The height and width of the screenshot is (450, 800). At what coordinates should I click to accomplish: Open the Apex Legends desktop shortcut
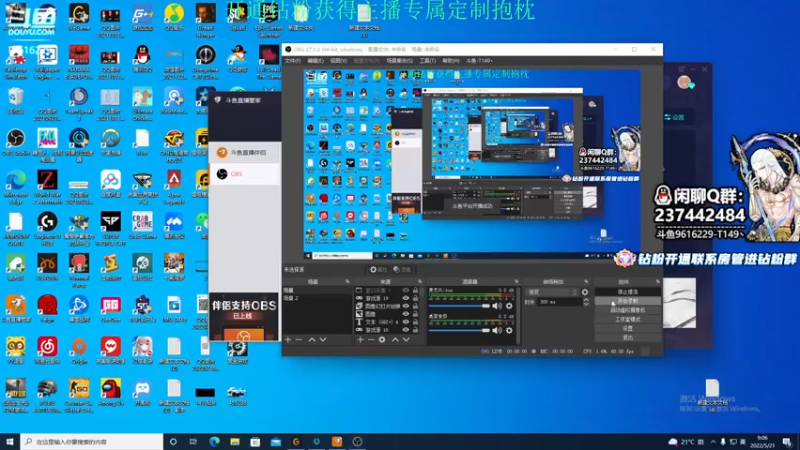pyautogui.click(x=174, y=187)
